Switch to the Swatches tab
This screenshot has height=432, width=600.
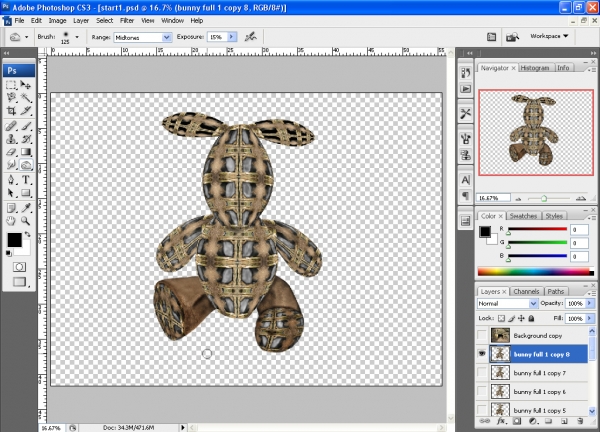[x=523, y=216]
